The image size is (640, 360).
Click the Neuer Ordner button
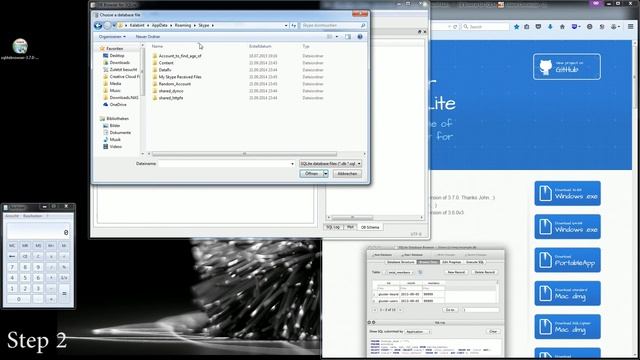148,37
